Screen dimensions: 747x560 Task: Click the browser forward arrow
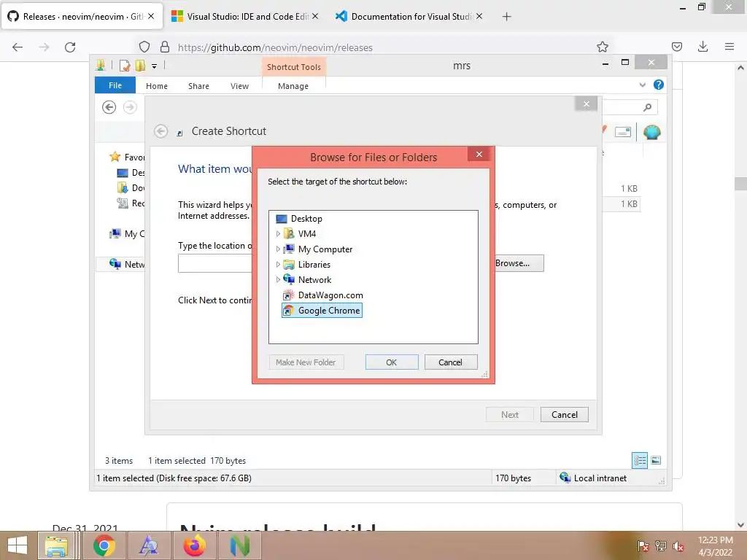[x=44, y=47]
